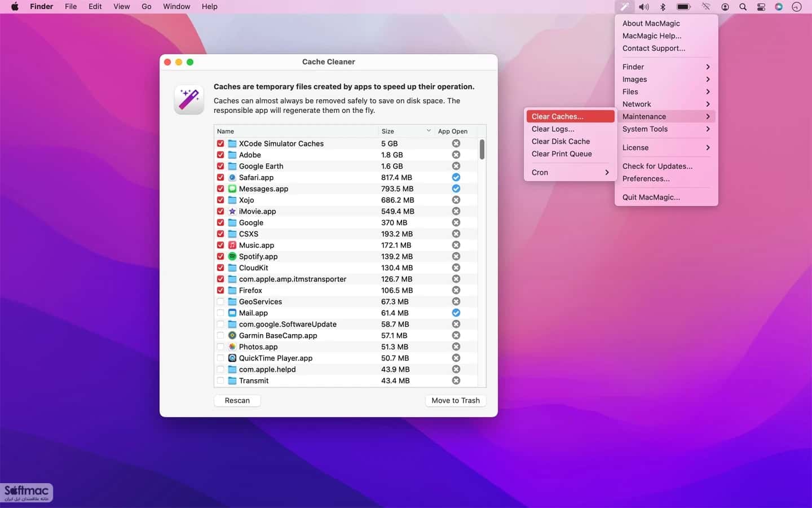Viewport: 812px width, 508px height.
Task: Select the iMovie.app star icon
Action: point(232,211)
